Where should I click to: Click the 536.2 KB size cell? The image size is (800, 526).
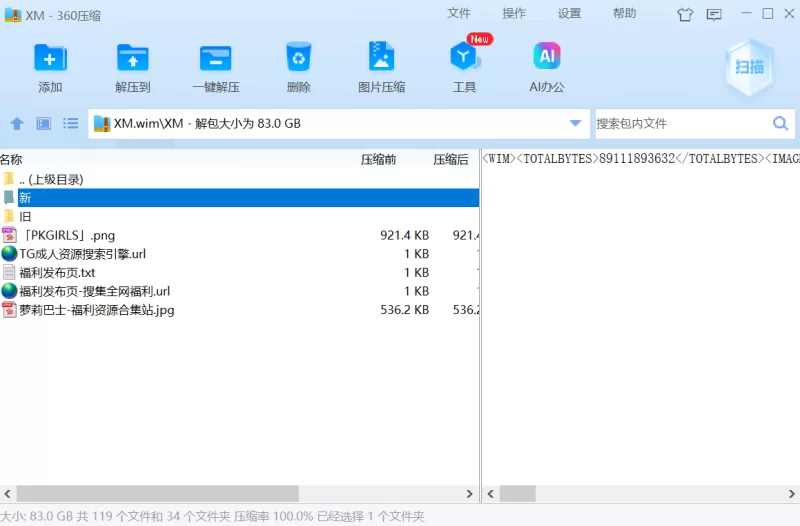coord(404,310)
